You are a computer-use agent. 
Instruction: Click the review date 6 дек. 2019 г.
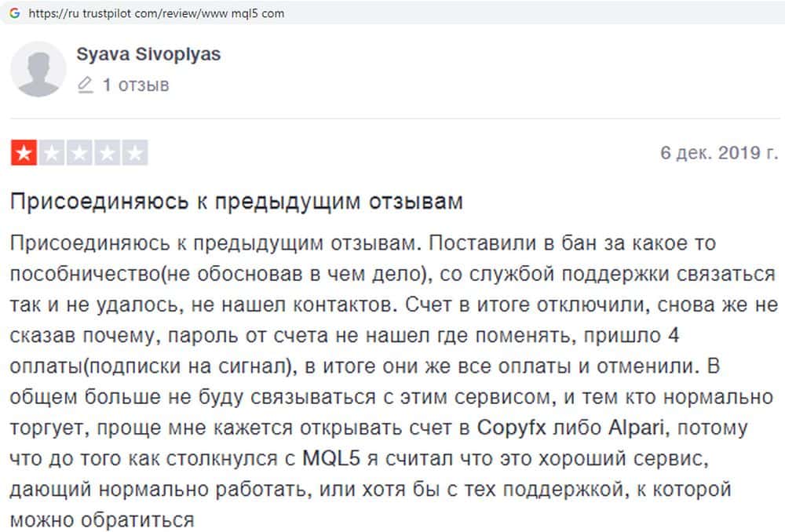(x=719, y=152)
